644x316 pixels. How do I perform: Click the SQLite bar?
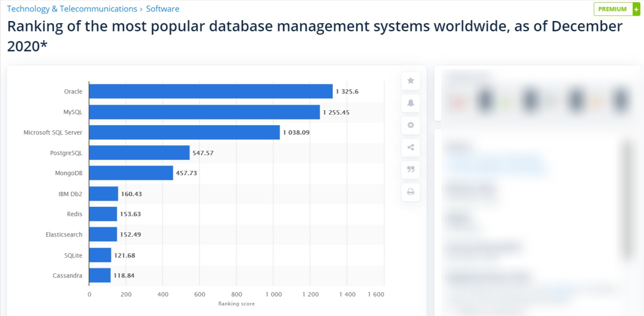pyautogui.click(x=100, y=255)
